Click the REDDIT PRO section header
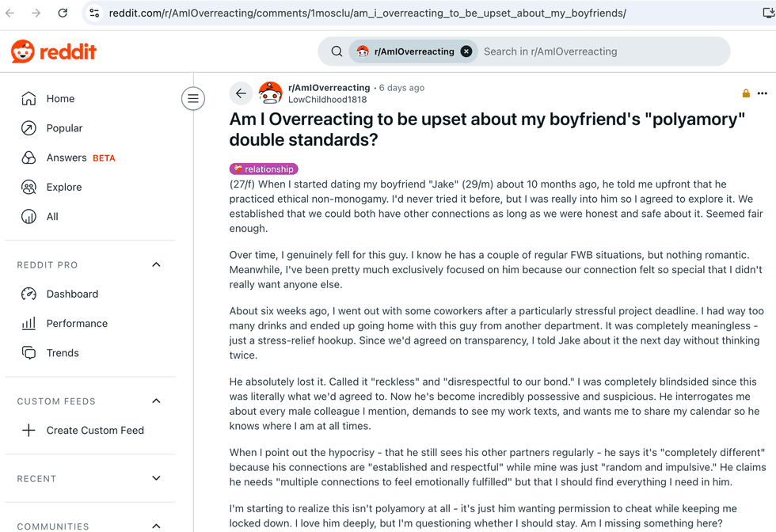Image resolution: width=776 pixels, height=532 pixels. pos(47,264)
